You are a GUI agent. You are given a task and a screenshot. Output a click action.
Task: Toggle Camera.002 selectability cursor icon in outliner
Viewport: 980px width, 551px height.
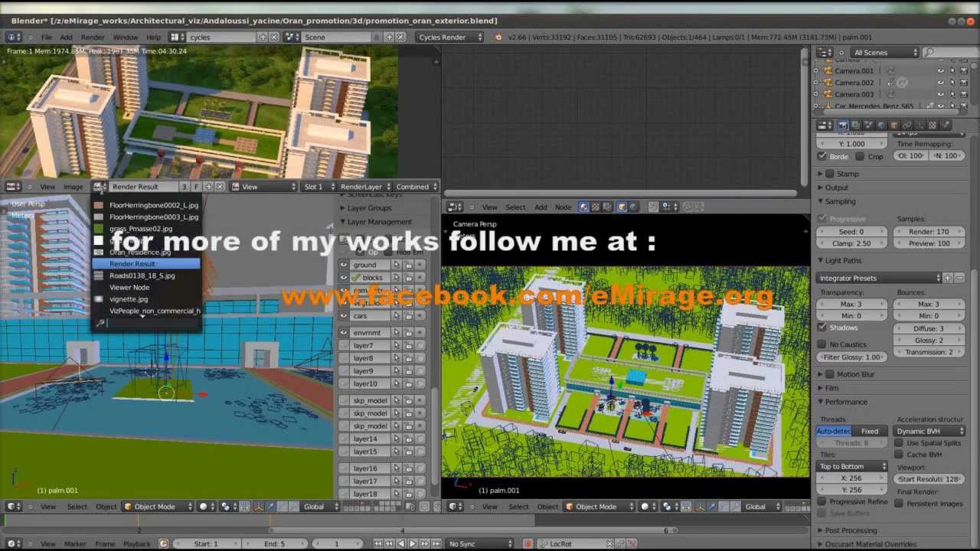pyautogui.click(x=952, y=83)
